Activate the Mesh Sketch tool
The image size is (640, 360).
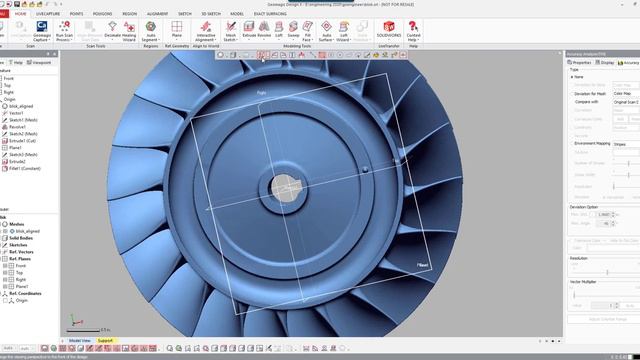click(x=231, y=31)
